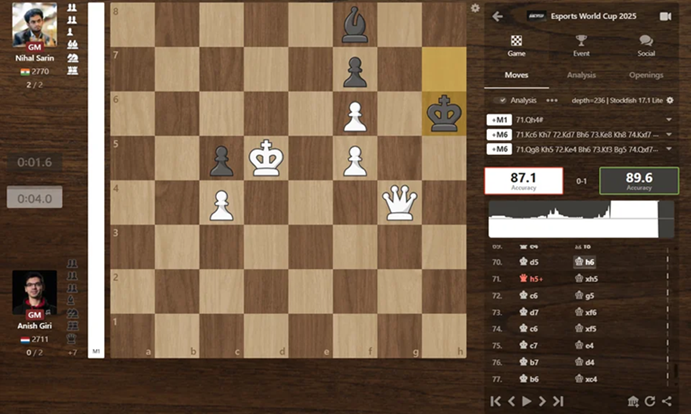Toggle the Analysis engine switch

(502, 100)
